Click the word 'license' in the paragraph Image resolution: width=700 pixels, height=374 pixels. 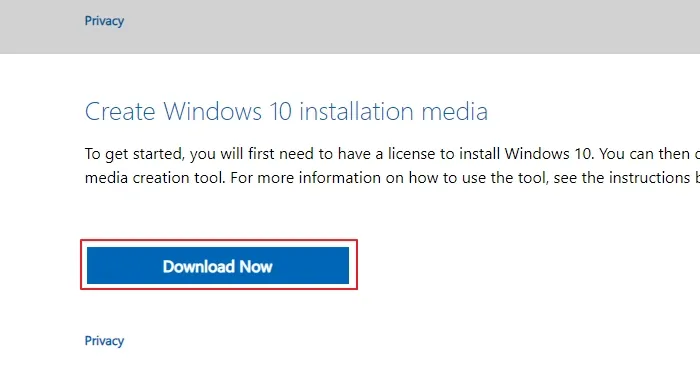(x=412, y=154)
